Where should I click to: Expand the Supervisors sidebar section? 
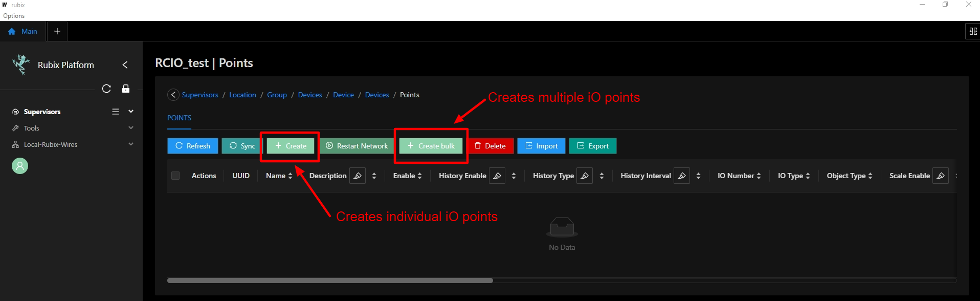click(131, 112)
